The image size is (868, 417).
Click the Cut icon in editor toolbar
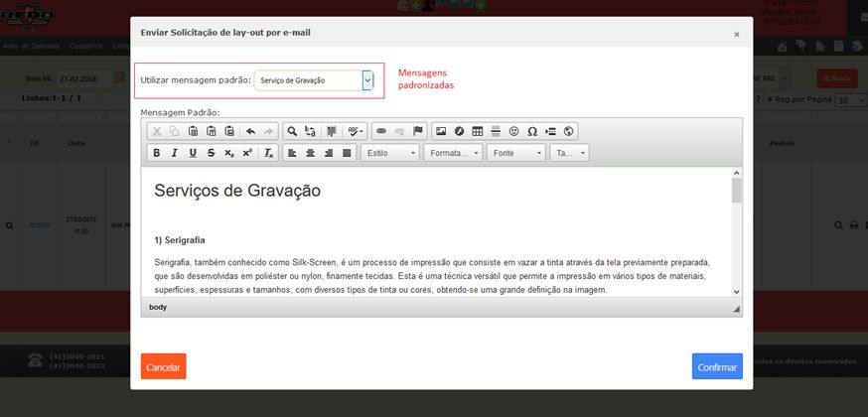[157, 131]
